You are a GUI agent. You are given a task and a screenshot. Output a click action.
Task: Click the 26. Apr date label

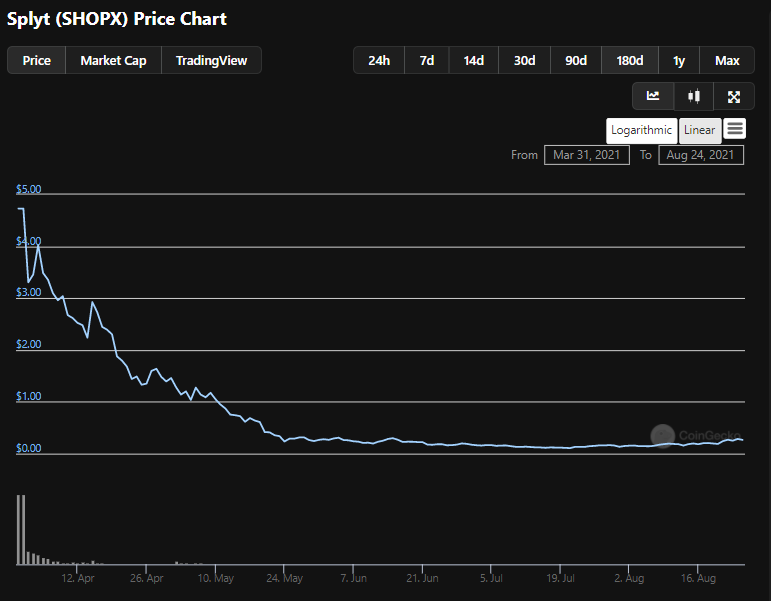(x=147, y=578)
